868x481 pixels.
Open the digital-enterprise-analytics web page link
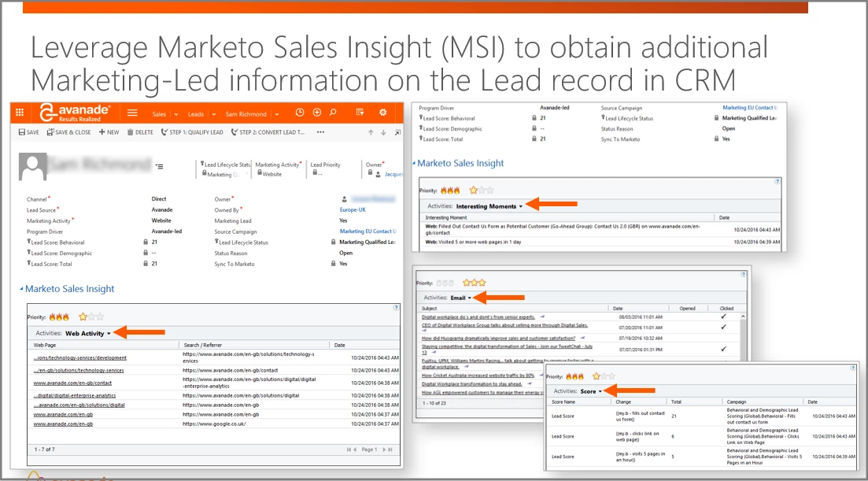[x=75, y=396]
